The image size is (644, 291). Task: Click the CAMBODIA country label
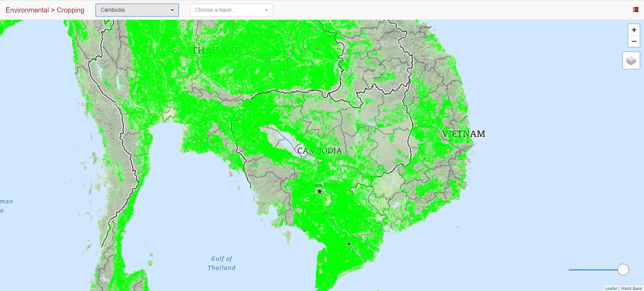pos(319,151)
